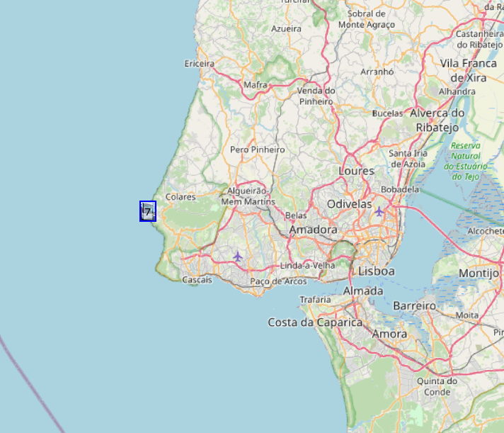Screen dimensions: 504x433
Task: Select the Lisboa city label
Action: pos(377,271)
